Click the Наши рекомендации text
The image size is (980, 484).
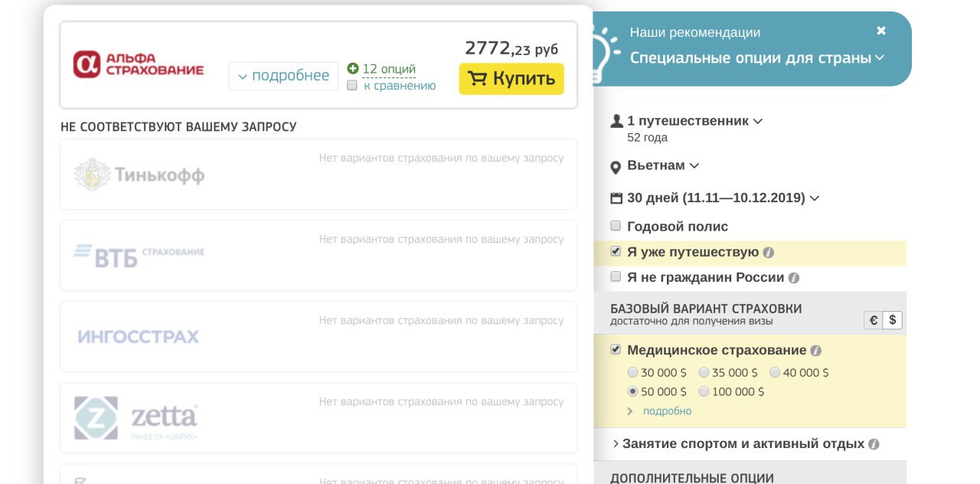coord(695,33)
